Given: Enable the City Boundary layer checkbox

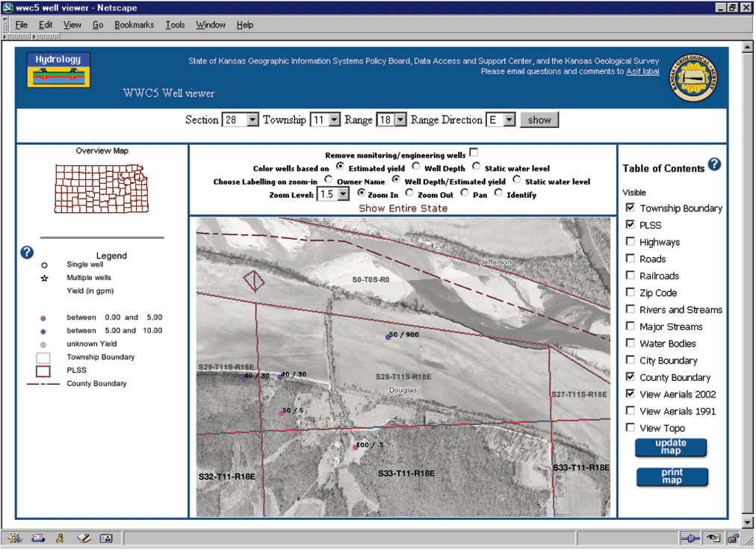Looking at the screenshot, I should 630,359.
